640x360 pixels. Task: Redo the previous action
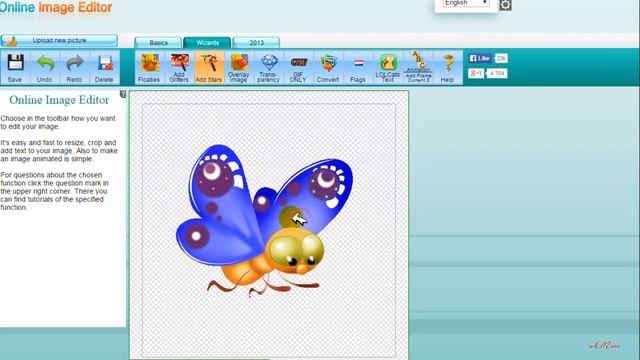[75, 67]
